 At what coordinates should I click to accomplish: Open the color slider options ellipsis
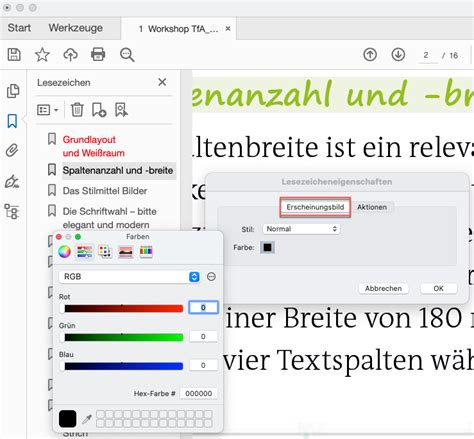click(x=211, y=277)
